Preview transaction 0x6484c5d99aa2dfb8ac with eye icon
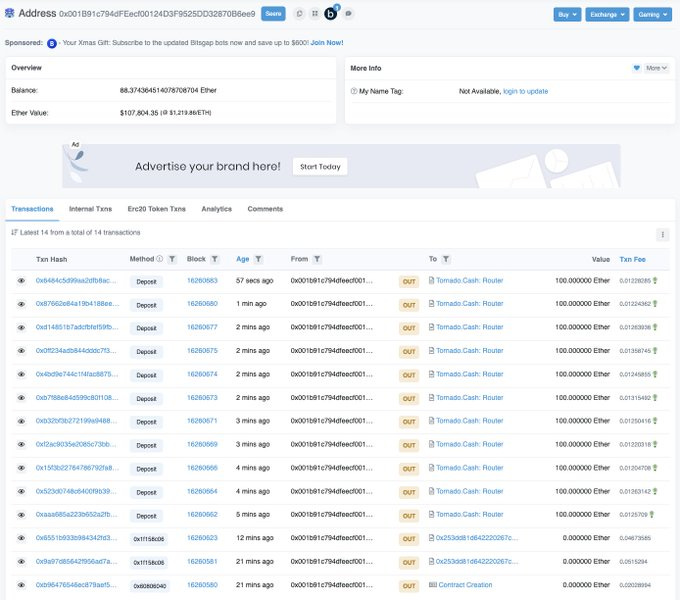 [21, 281]
